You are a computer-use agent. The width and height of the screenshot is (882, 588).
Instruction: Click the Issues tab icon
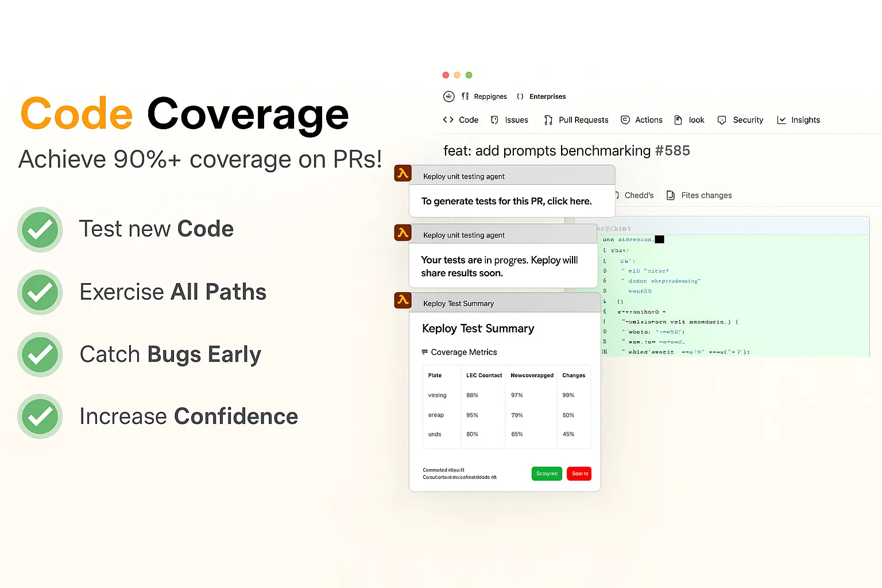tap(494, 120)
